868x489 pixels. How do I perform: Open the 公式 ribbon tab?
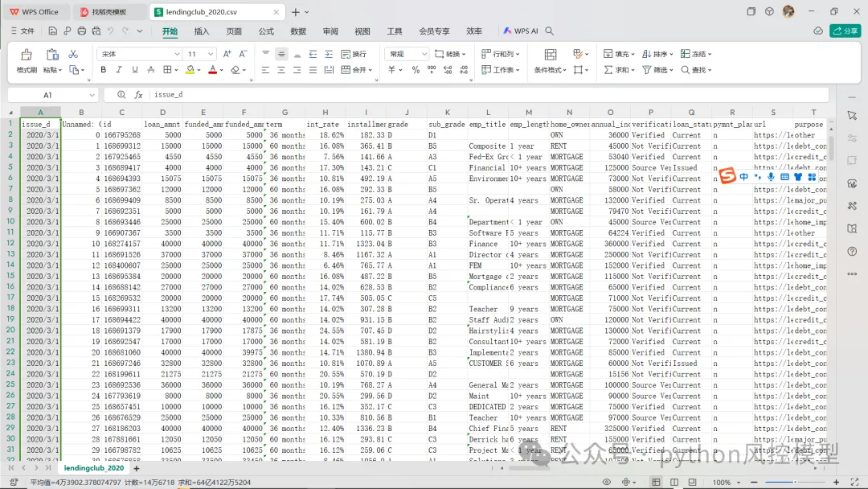(x=266, y=31)
